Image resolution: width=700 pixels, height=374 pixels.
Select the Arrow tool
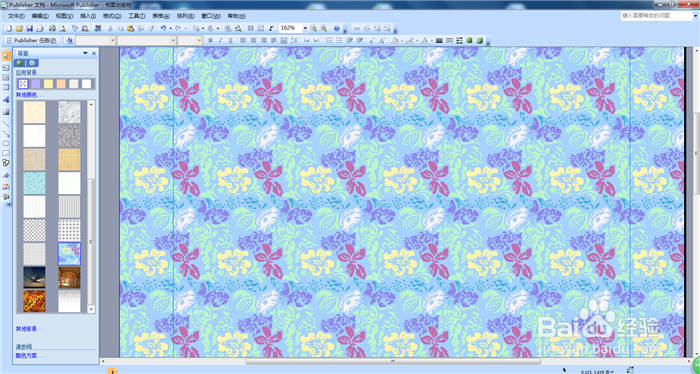(x=6, y=133)
